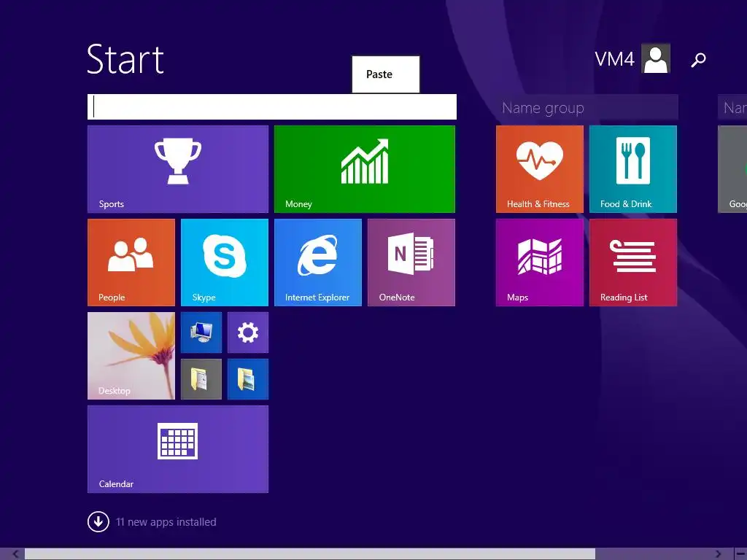Screen dimensions: 747x560
Task: Open the Food & Drink tile
Action: click(x=632, y=169)
